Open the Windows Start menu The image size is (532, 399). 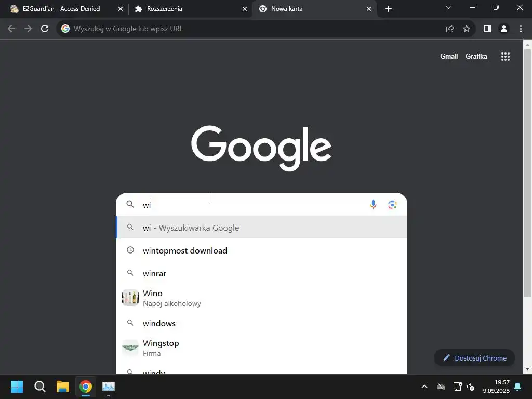(17, 387)
